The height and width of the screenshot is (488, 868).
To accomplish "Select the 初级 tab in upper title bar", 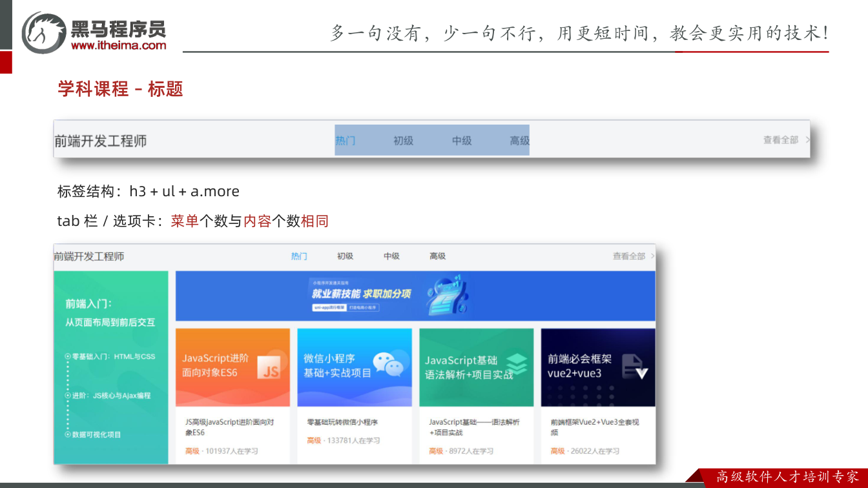I will tap(403, 140).
